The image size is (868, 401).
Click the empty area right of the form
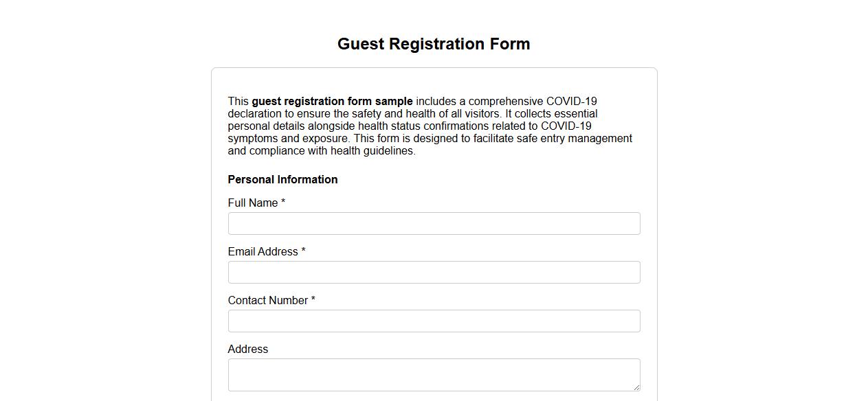pos(756,206)
